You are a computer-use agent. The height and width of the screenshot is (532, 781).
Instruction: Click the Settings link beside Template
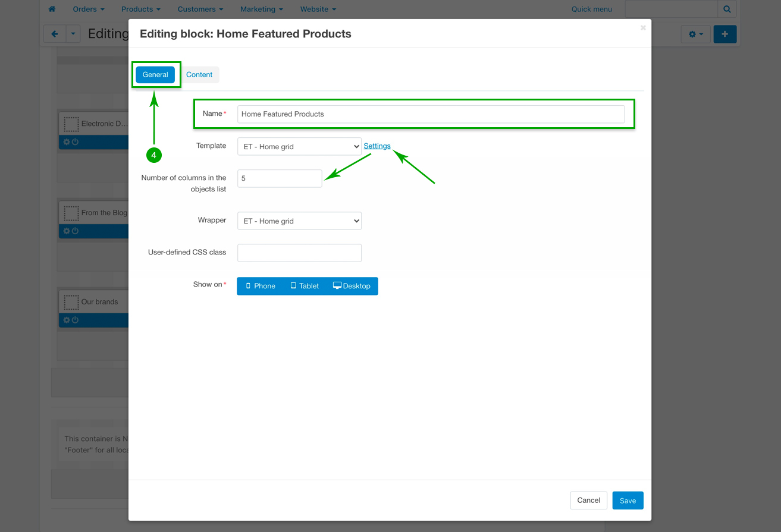click(377, 146)
